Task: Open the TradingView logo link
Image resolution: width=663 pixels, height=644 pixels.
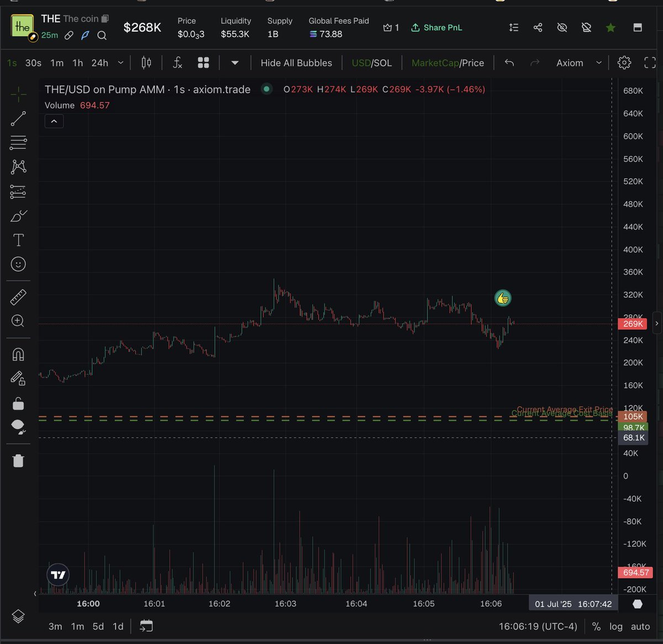Action: [58, 575]
